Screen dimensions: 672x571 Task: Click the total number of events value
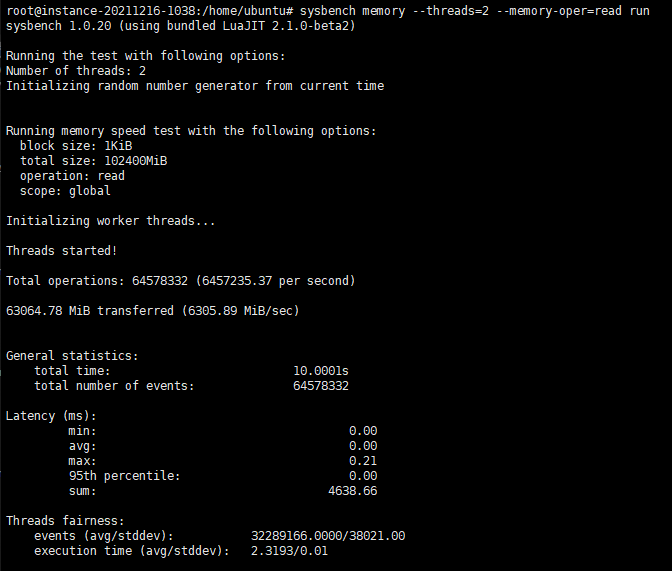tap(321, 386)
